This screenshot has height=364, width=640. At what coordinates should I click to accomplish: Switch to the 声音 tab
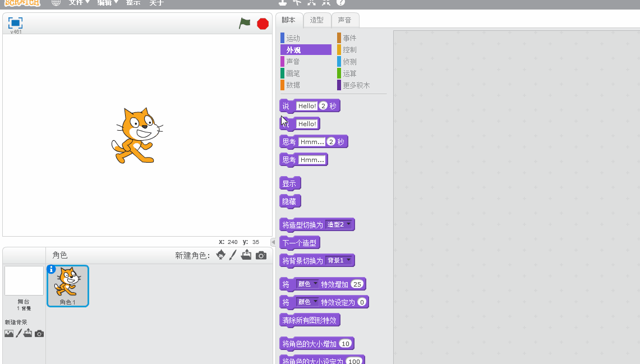click(344, 20)
